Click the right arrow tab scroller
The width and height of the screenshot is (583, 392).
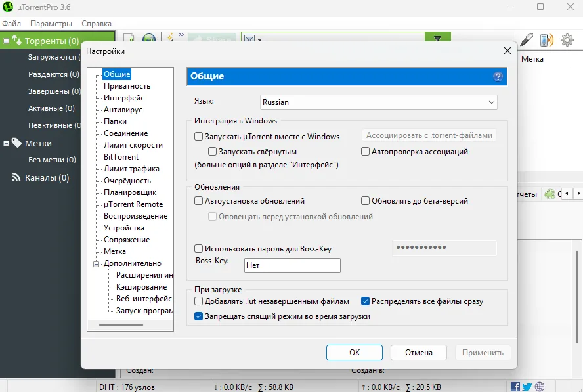click(578, 194)
